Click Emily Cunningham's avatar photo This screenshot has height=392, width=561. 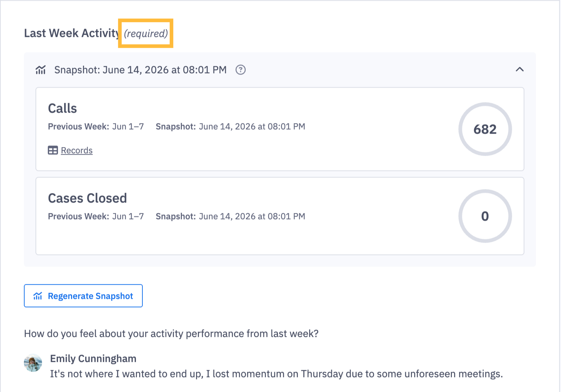point(33,363)
